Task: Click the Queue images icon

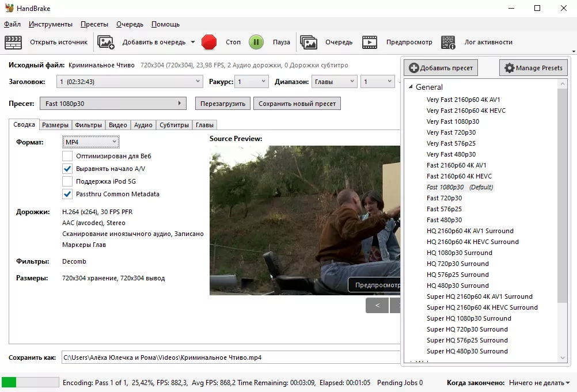Action: [309, 42]
